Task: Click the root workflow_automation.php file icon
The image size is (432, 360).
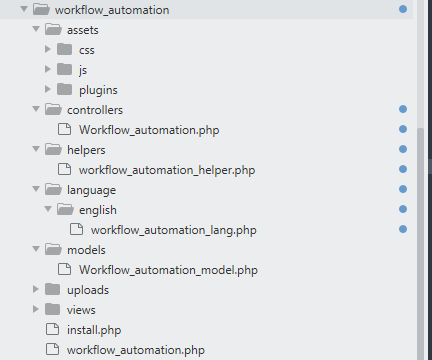Action: 53,349
